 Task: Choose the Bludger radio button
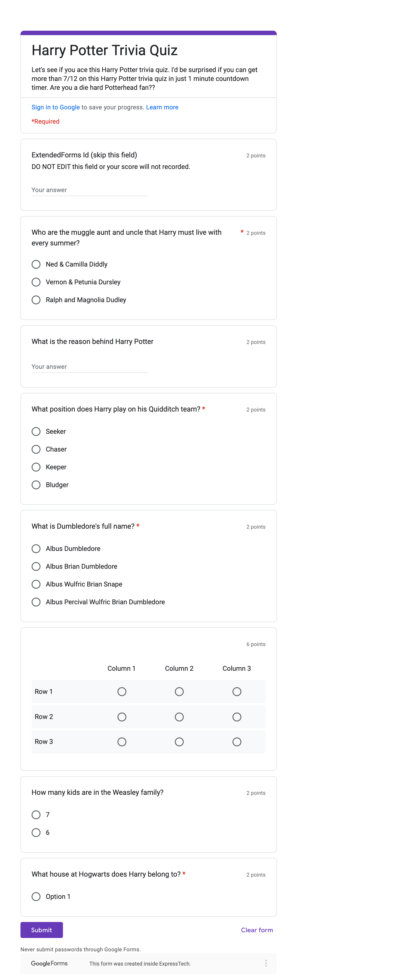pos(36,485)
